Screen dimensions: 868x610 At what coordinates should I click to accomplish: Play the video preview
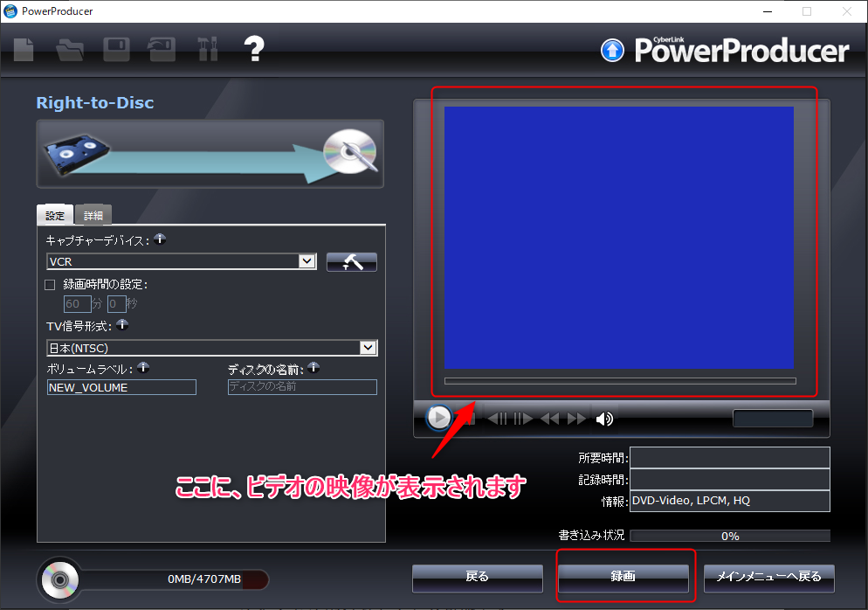click(x=439, y=418)
